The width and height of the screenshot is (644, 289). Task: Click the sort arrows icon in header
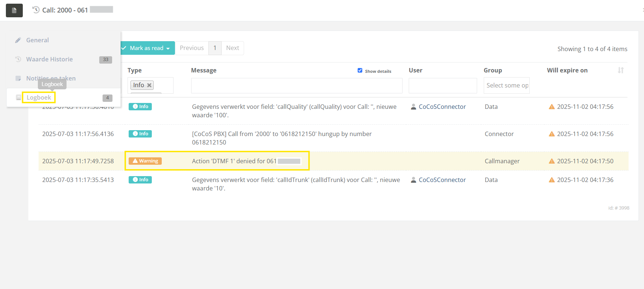click(620, 70)
